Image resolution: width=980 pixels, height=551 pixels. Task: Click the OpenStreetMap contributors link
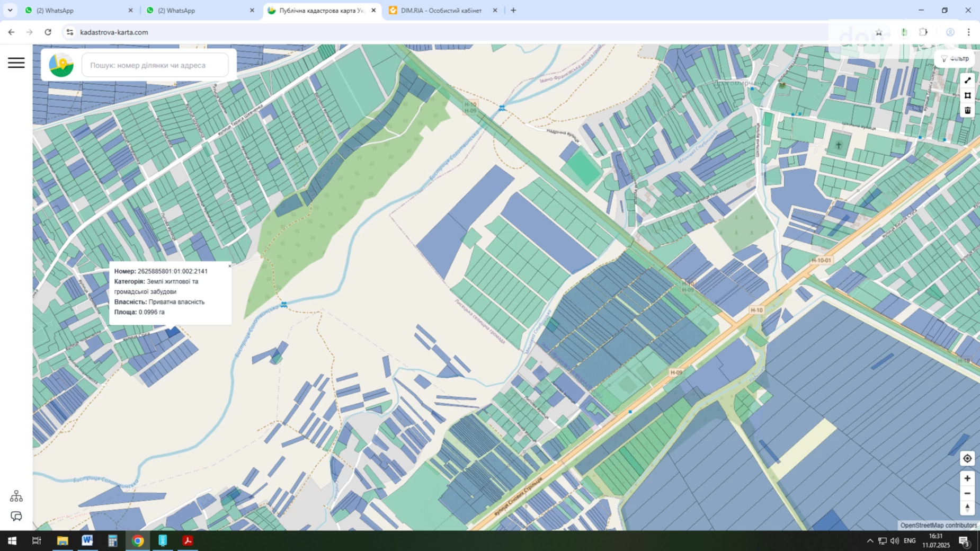point(938,525)
